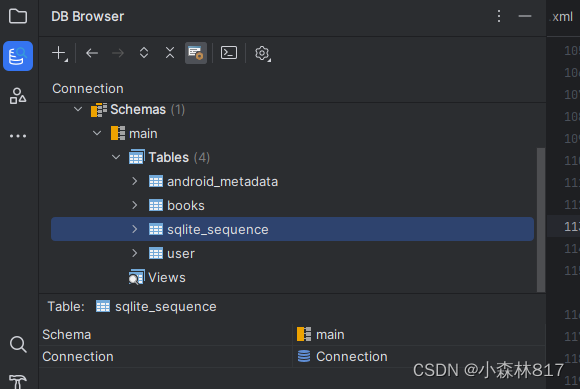Expand the sqlite_sequence table
580x389 pixels.
click(x=135, y=229)
